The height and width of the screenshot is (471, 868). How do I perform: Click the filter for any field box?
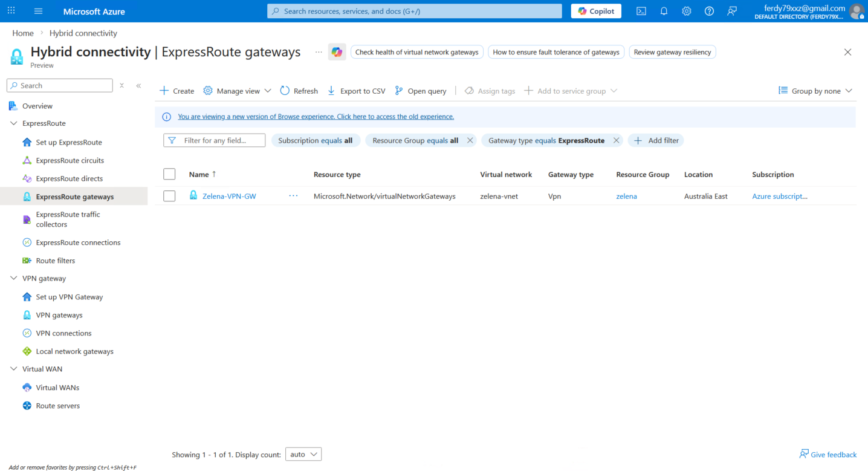tap(215, 140)
